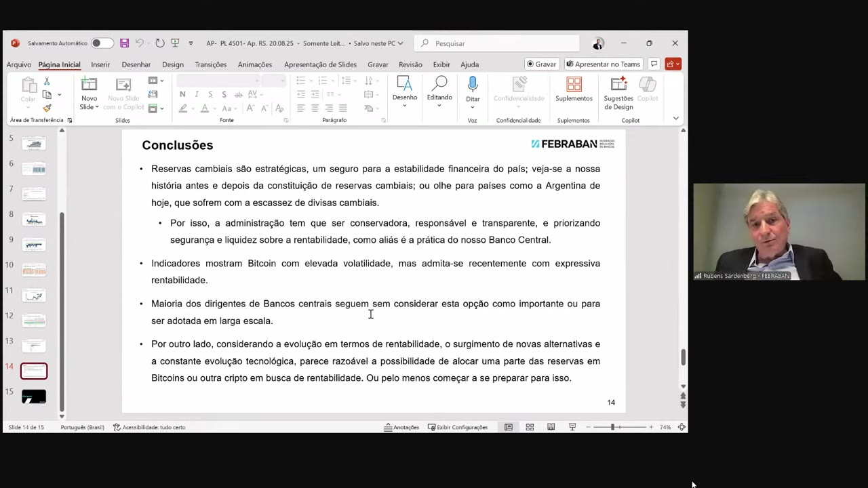Click Português (Brasil) language indicator
The height and width of the screenshot is (488, 868).
pyautogui.click(x=82, y=427)
